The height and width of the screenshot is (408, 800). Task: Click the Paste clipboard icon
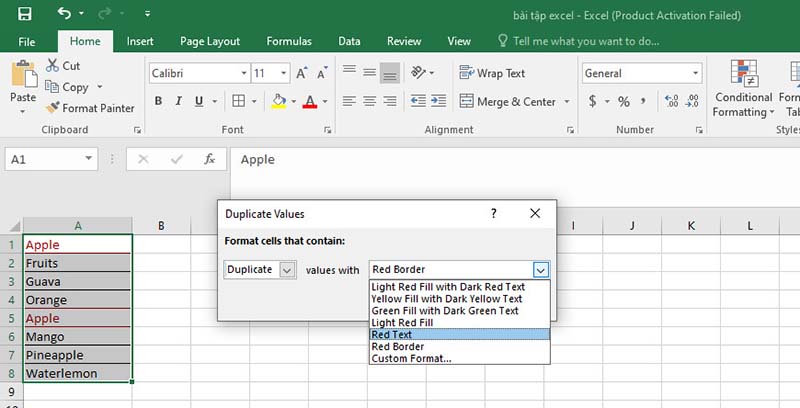[x=23, y=74]
